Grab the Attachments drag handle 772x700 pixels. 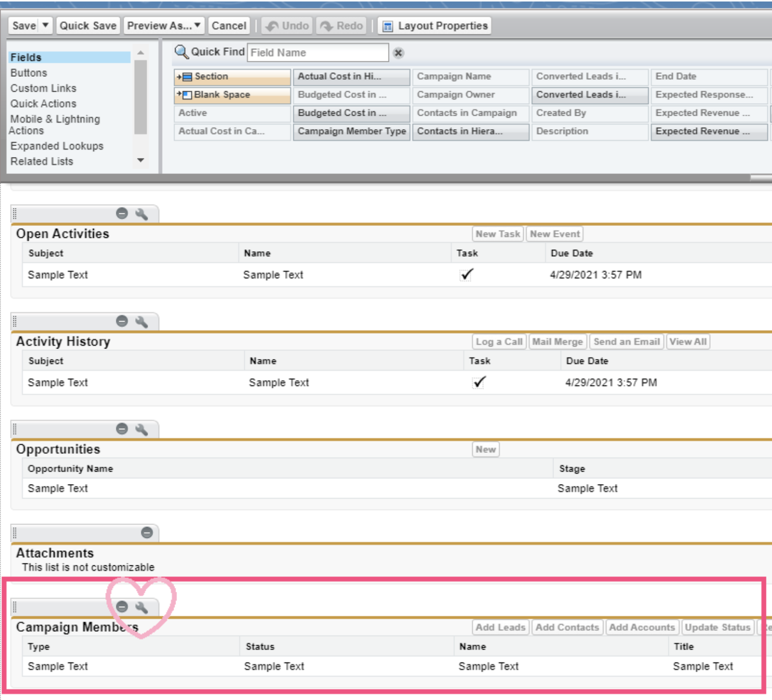15,533
